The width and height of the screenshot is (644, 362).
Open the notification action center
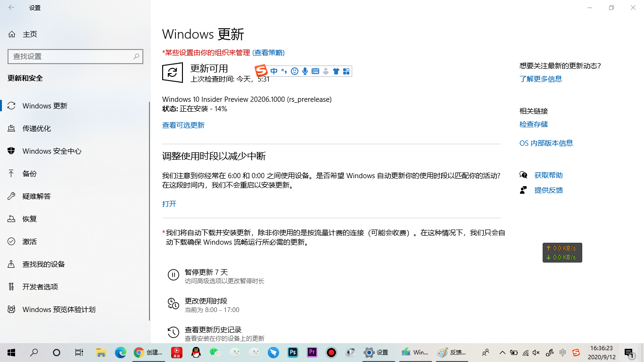629,352
